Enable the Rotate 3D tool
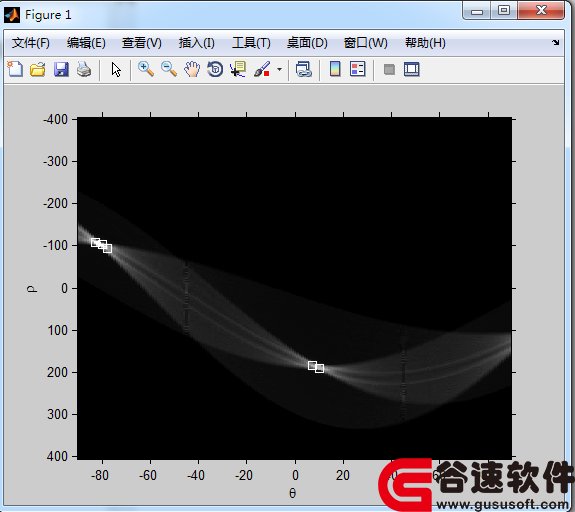The height and width of the screenshot is (512, 575). pos(215,69)
